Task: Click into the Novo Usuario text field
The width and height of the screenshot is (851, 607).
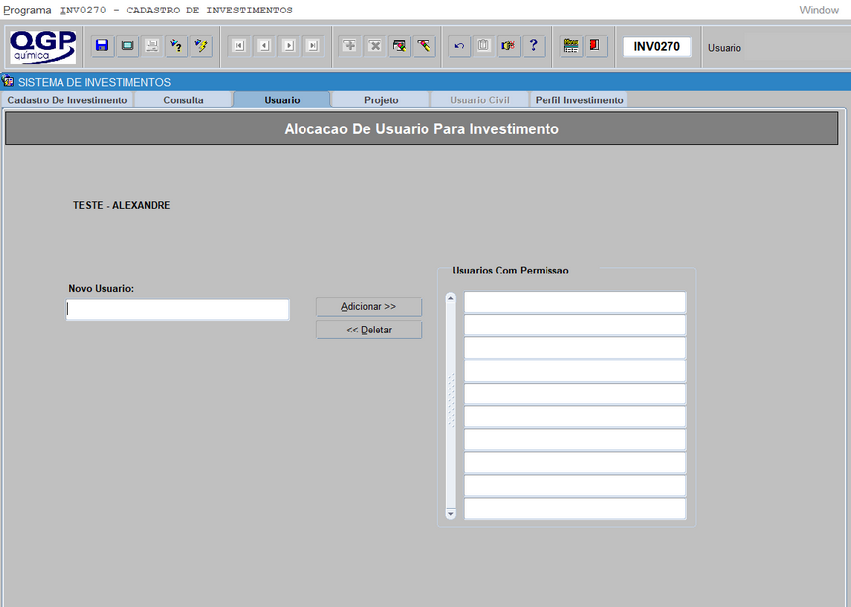Action: [178, 310]
